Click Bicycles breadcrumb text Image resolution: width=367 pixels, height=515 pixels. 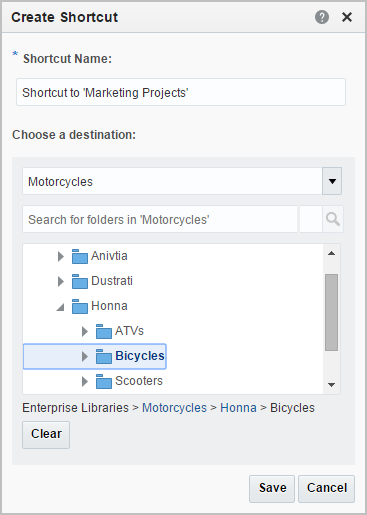click(x=292, y=408)
